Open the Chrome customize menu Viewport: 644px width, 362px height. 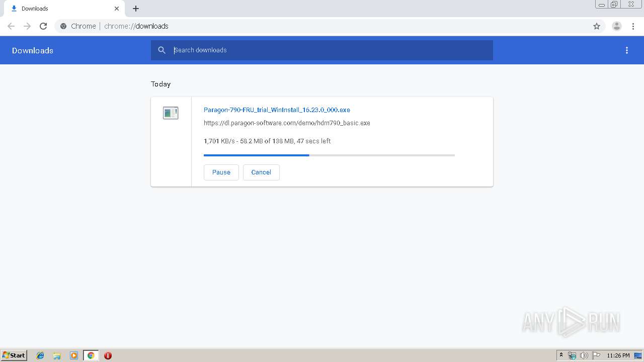(633, 26)
